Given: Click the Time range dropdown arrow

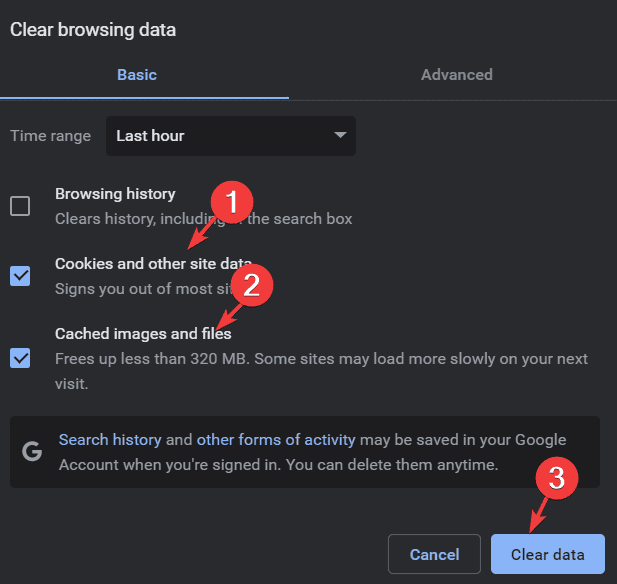Looking at the screenshot, I should pyautogui.click(x=340, y=135).
